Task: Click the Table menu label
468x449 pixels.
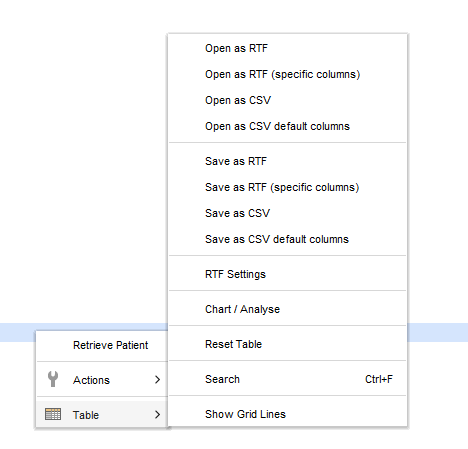Action: click(x=86, y=415)
